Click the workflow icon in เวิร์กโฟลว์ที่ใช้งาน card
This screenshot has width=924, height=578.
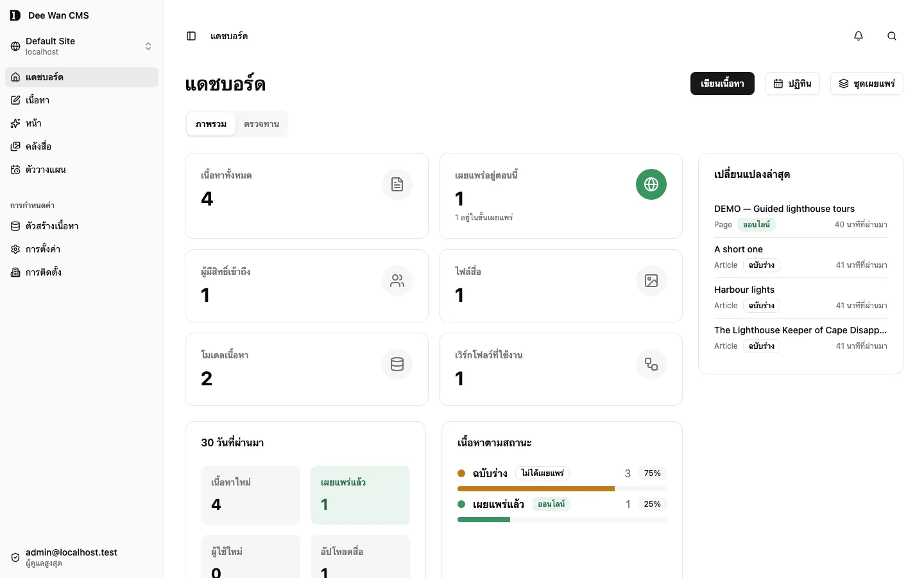(651, 364)
